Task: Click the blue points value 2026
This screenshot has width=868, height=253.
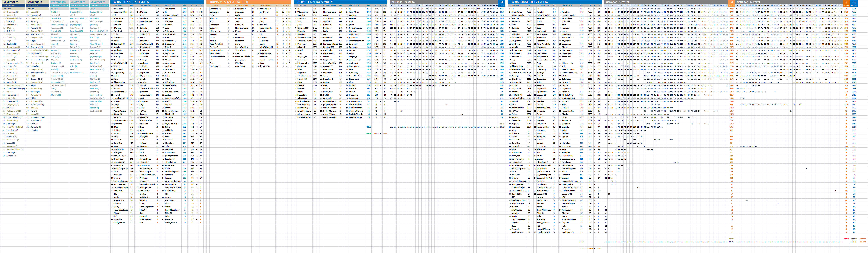Action: pos(369,15)
